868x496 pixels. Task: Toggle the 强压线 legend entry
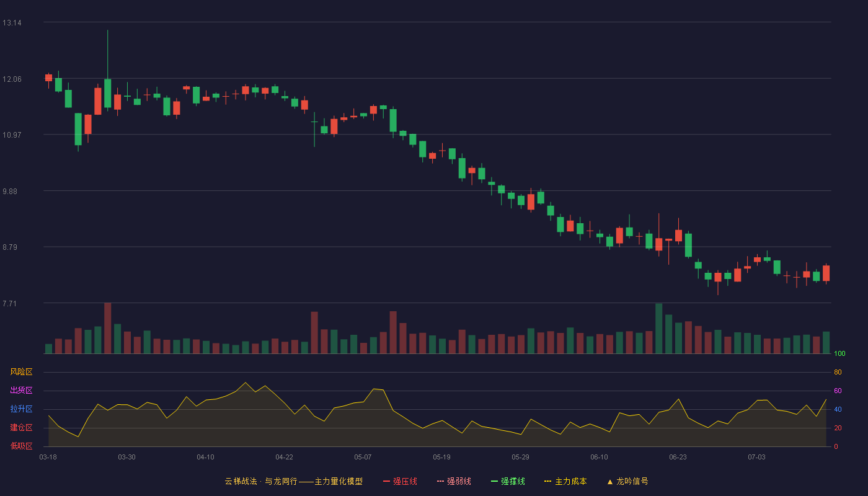400,481
